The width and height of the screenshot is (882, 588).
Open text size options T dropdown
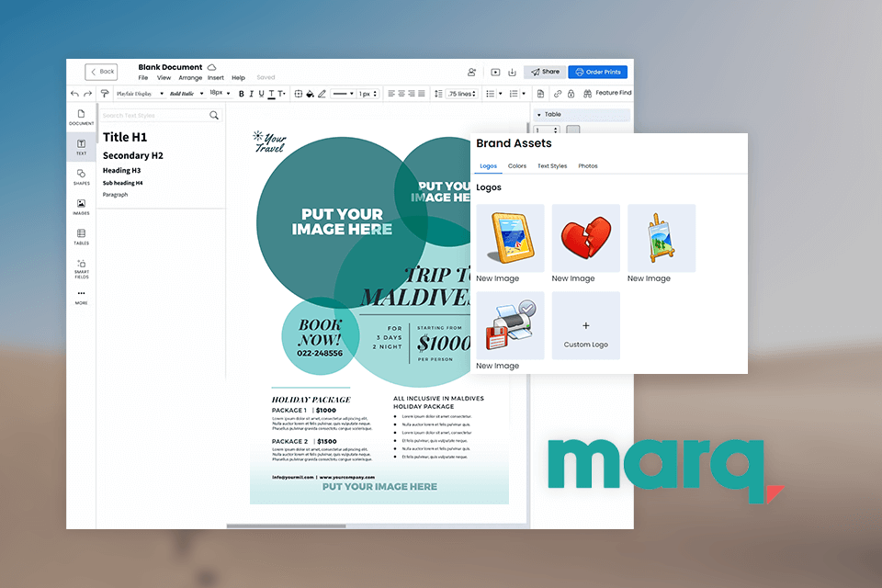click(282, 94)
